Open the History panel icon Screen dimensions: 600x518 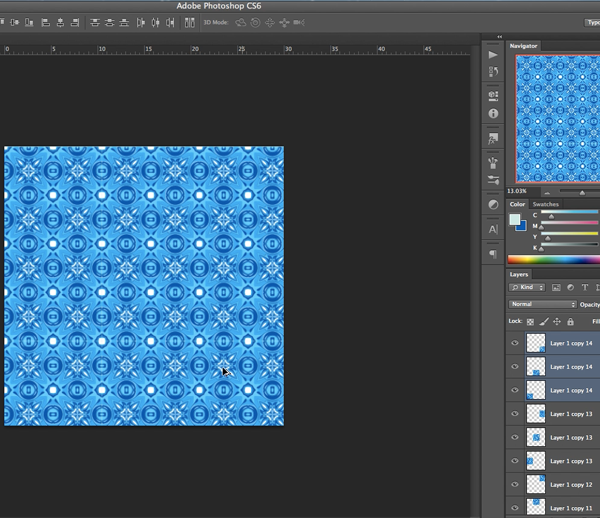493,72
